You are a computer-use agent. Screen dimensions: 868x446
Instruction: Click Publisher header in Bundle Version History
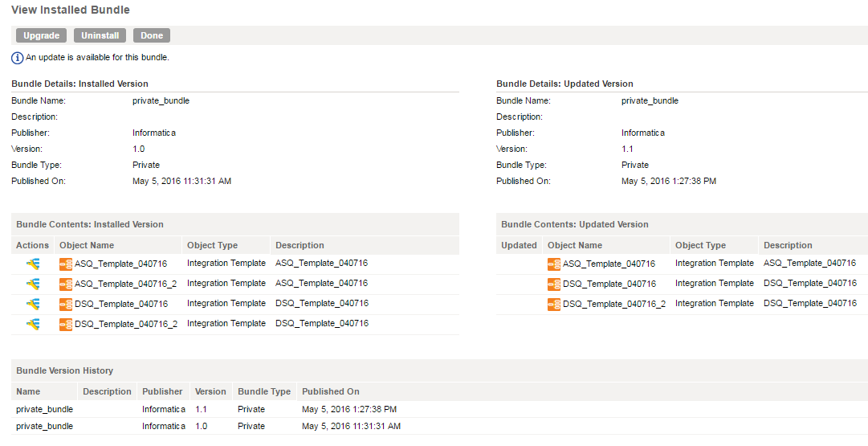pyautogui.click(x=162, y=391)
